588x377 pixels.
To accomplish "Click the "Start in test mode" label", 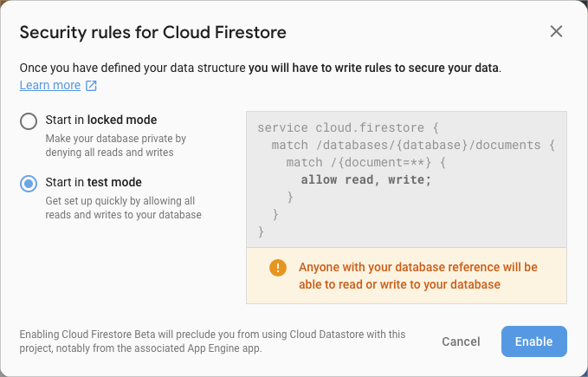I will [94, 182].
